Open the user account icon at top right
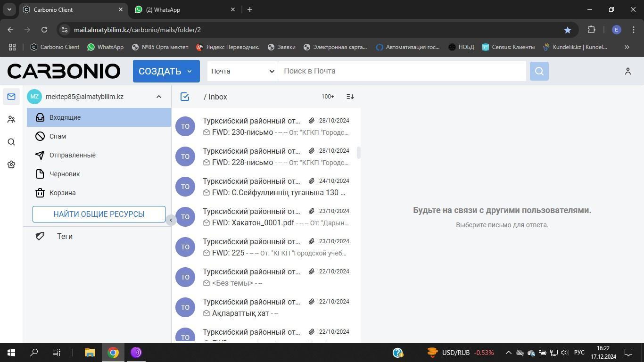Viewport: 644px width, 362px height. (627, 71)
